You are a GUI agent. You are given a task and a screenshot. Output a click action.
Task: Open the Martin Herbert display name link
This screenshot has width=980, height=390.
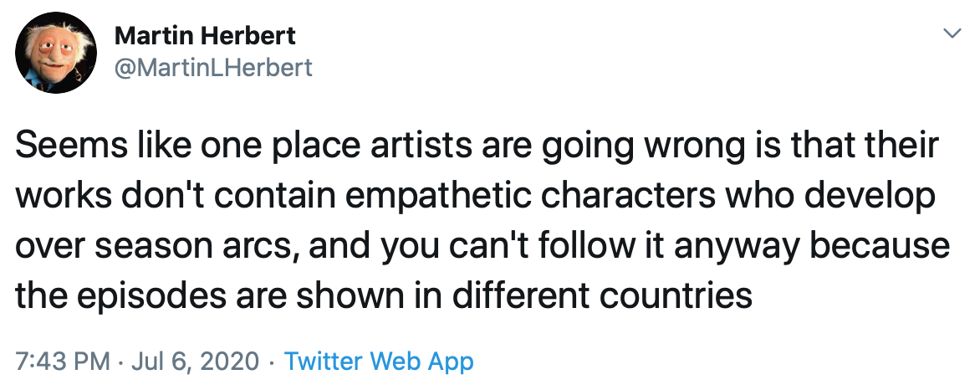click(x=205, y=36)
